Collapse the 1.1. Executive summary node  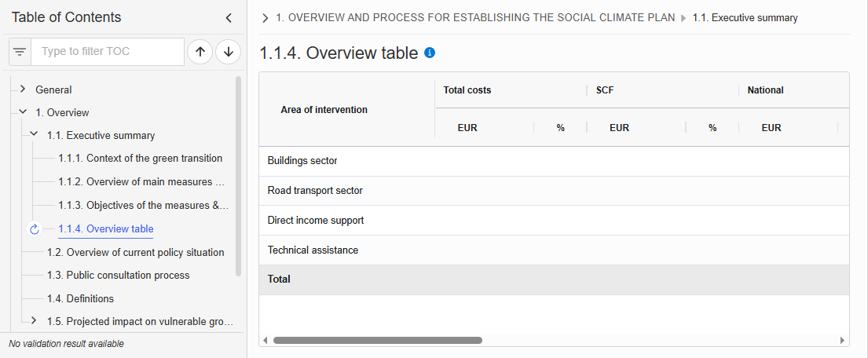(34, 134)
